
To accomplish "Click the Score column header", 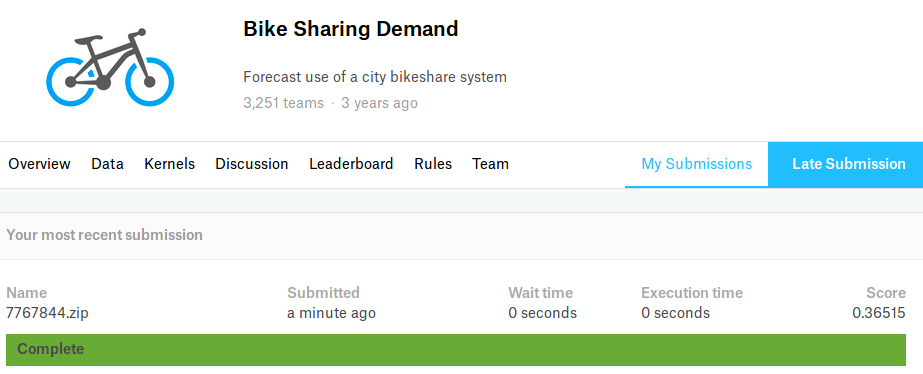I will pyautogui.click(x=886, y=293).
